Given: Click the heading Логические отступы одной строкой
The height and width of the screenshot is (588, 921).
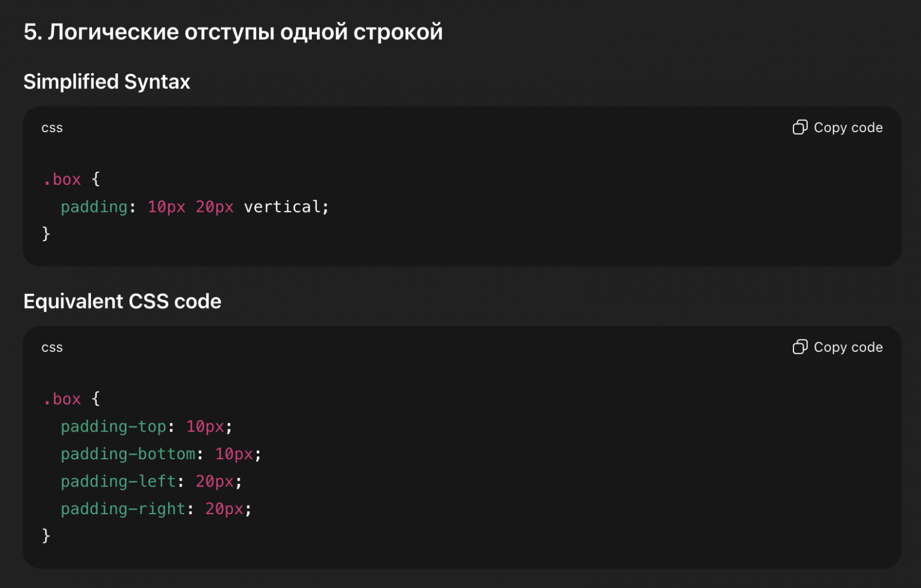Looking at the screenshot, I should [x=233, y=31].
